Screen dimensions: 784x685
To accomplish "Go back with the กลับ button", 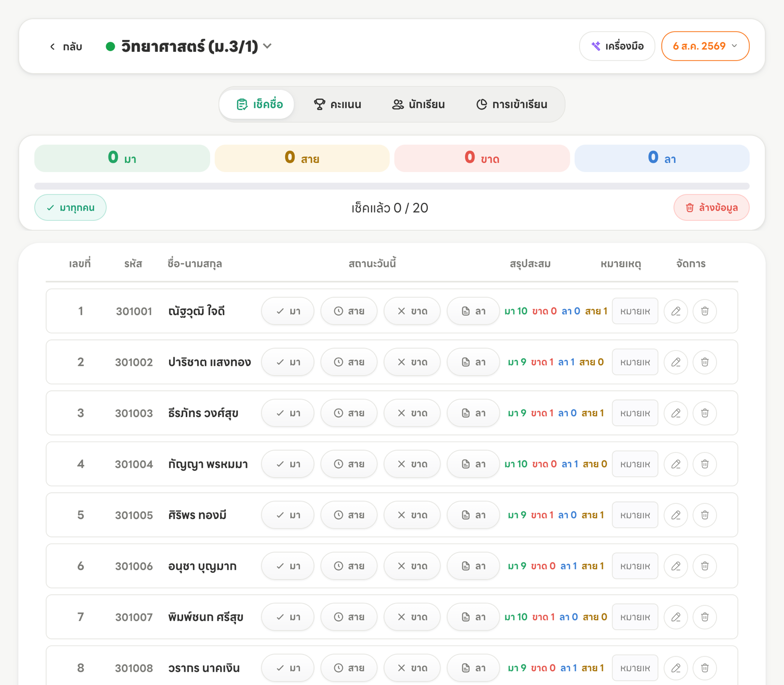I will [66, 47].
